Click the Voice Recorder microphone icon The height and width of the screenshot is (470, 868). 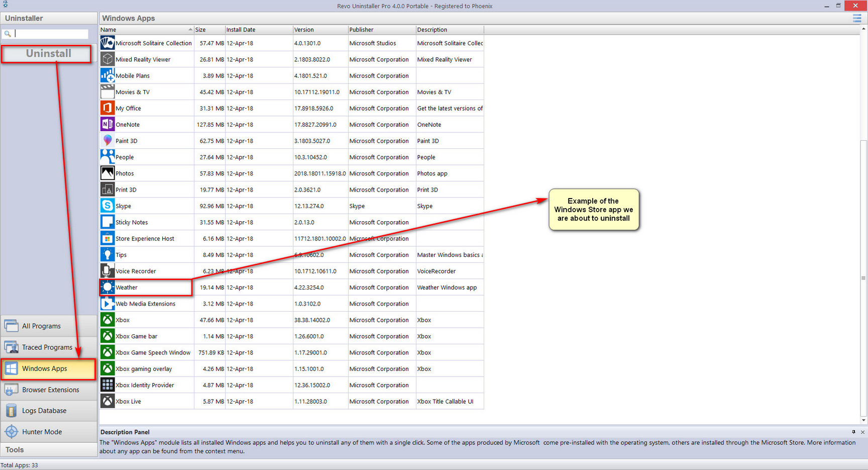pos(107,271)
